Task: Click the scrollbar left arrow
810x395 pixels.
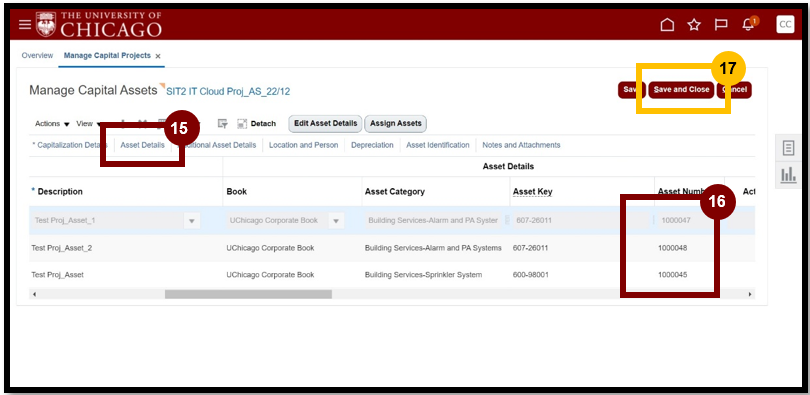Action: click(35, 294)
